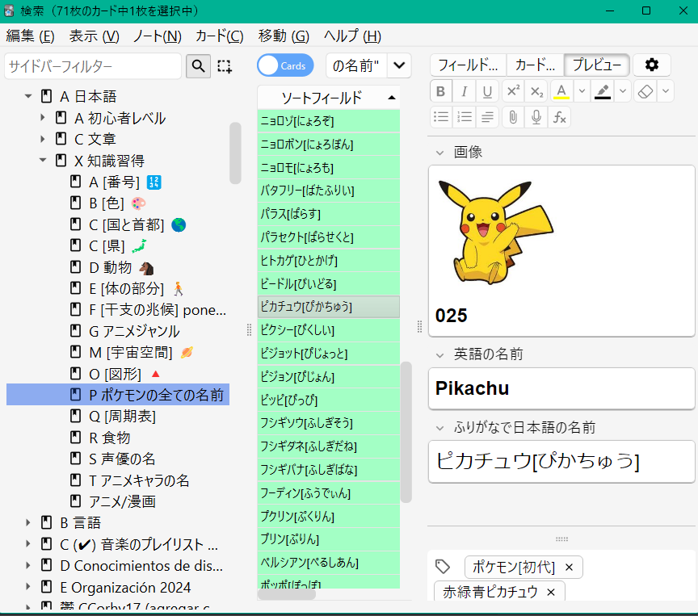Click into the サイドバーフィルター field
The width and height of the screenshot is (698, 616).
tap(93, 66)
